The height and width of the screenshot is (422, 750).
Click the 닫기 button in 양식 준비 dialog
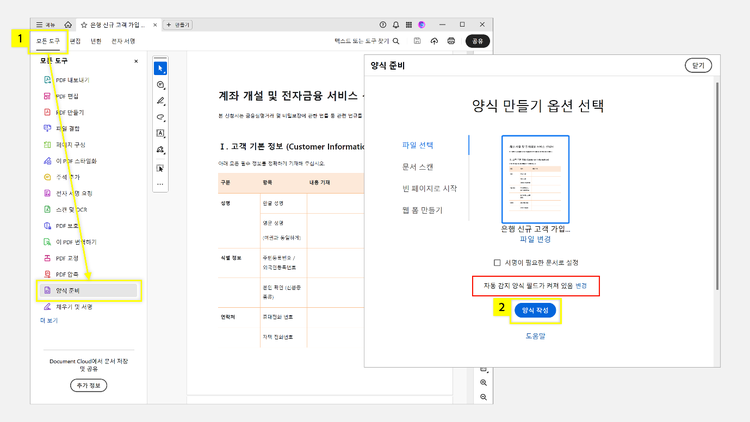[x=698, y=66]
